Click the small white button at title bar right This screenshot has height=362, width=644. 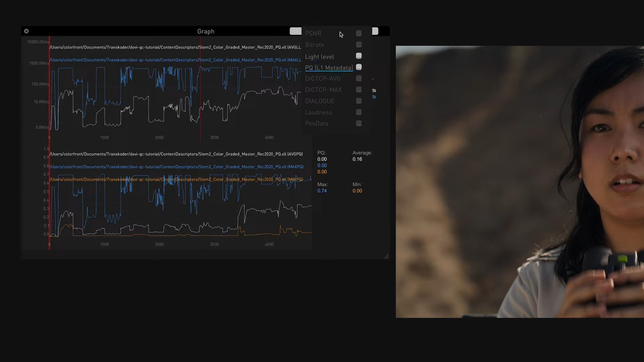[x=375, y=31]
